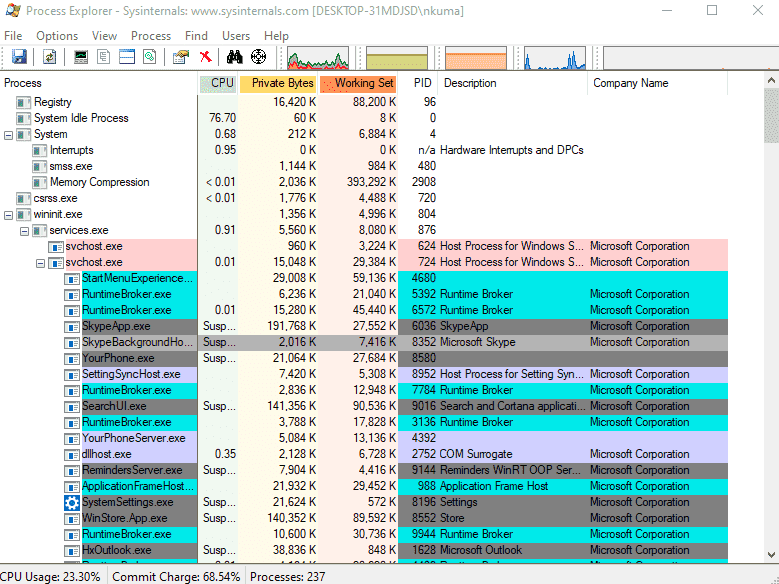Screen dimensions: 779x584
Task: Toggle the Show Process Tree icon
Action: (x=104, y=57)
